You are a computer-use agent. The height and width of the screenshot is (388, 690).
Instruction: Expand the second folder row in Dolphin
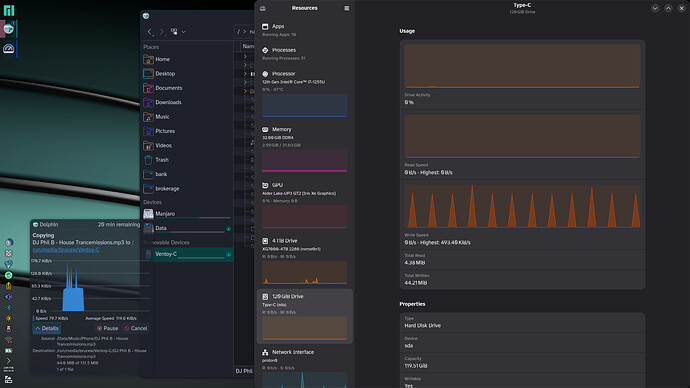[x=246, y=65]
